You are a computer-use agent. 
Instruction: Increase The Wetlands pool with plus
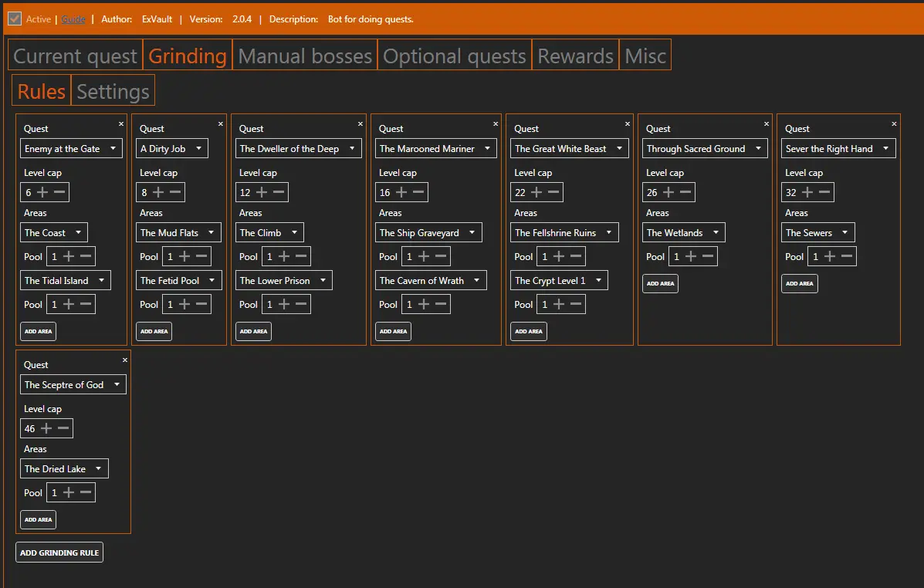tap(691, 256)
